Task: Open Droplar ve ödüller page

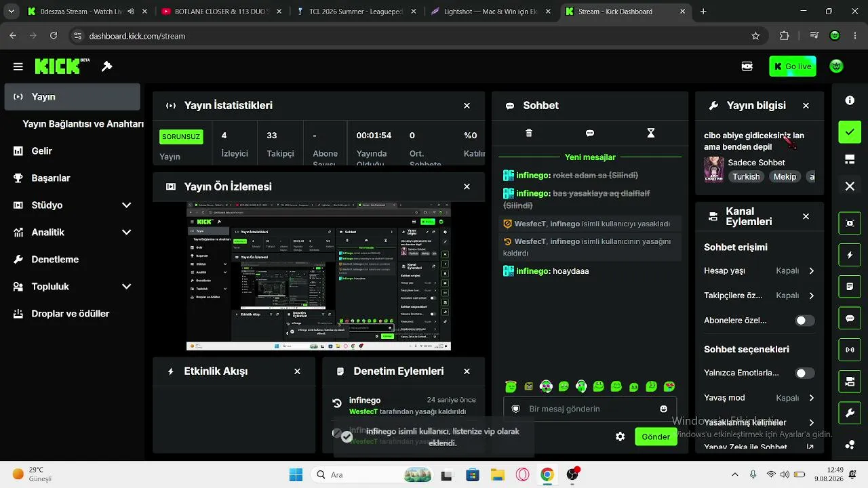Action: pyautogui.click(x=72, y=314)
